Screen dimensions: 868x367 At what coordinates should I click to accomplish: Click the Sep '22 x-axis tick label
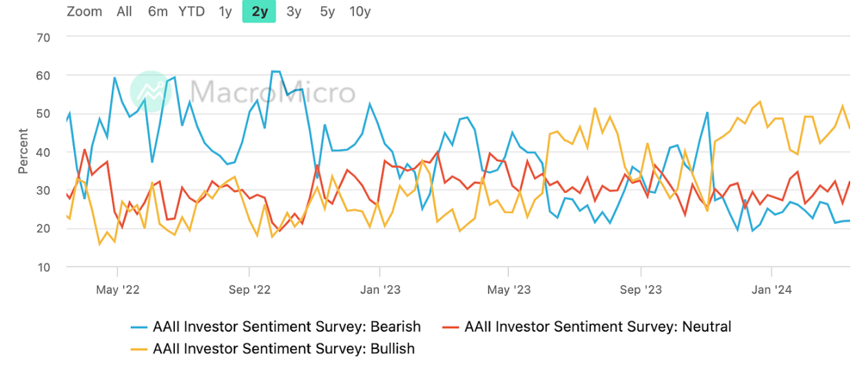[x=250, y=290]
